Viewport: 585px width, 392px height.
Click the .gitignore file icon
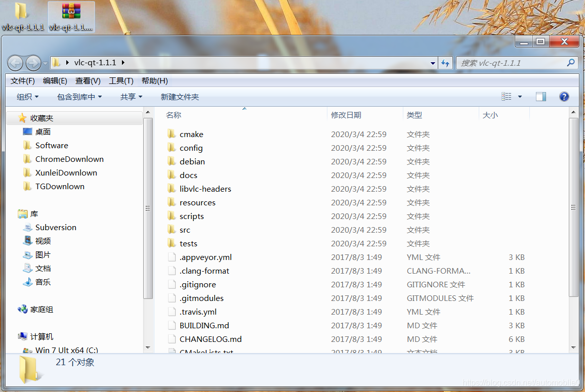[172, 284]
